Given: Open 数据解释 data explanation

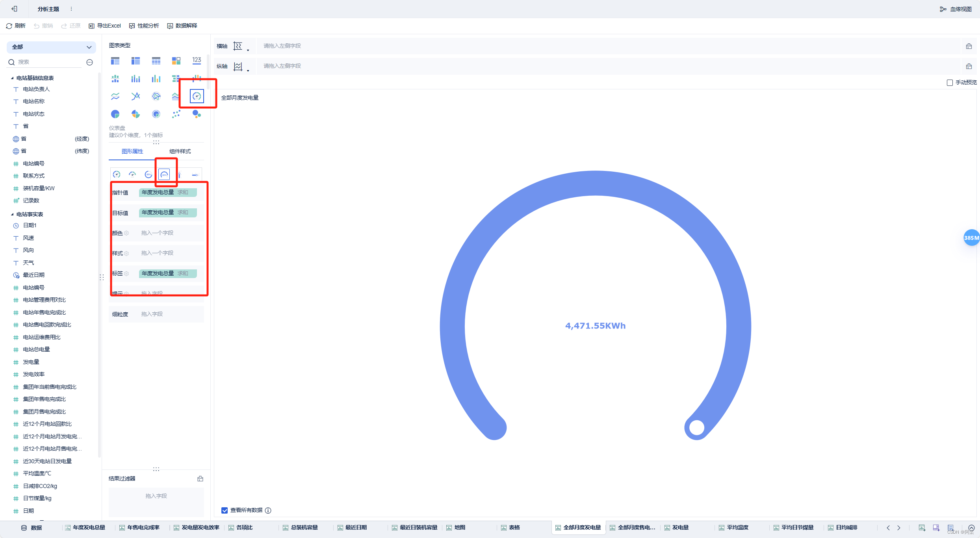Looking at the screenshot, I should pyautogui.click(x=182, y=26).
